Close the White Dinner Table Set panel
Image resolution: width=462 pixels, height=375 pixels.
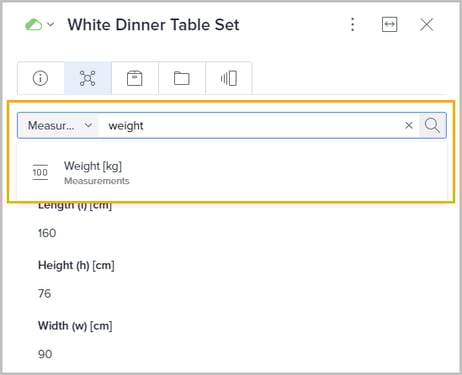427,25
